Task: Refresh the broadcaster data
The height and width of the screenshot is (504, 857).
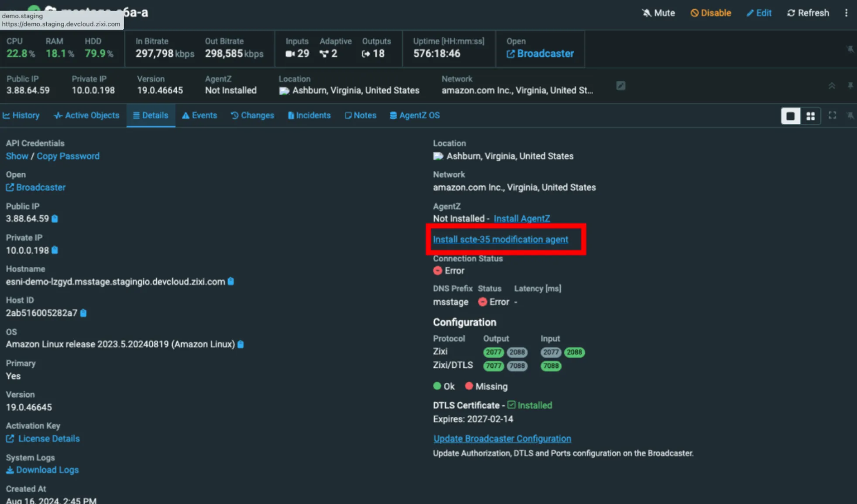Action: click(x=808, y=13)
